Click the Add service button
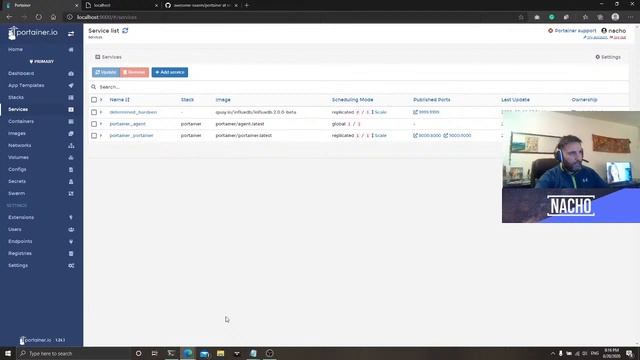This screenshot has height=360, width=640. point(170,72)
